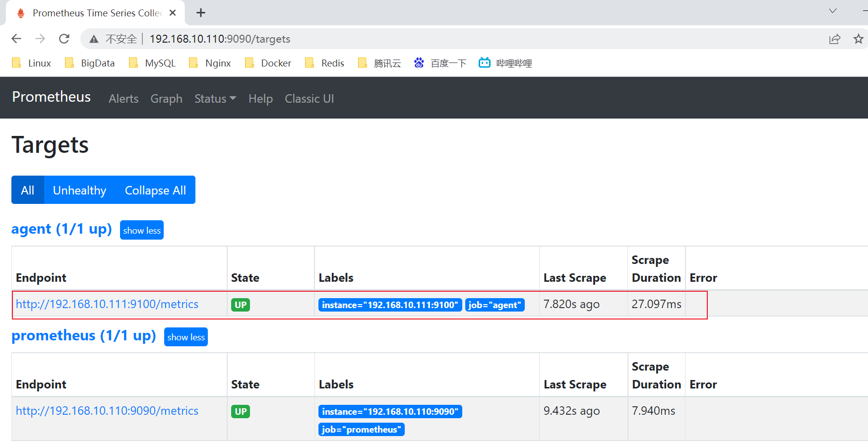
Task: Open the 哔哩哔哩 bookmark
Action: (x=505, y=63)
